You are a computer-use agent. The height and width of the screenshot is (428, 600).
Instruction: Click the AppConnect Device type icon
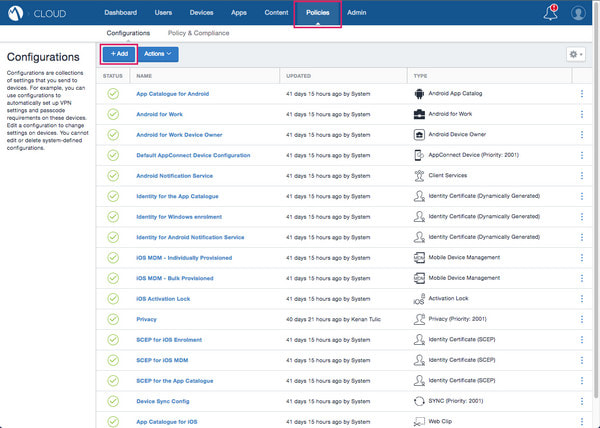coord(419,155)
